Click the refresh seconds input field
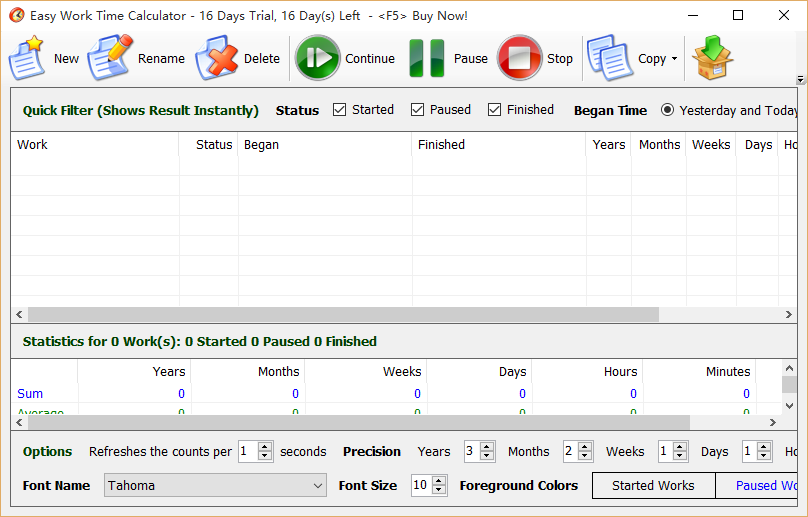The width and height of the screenshot is (808, 517). [x=248, y=452]
